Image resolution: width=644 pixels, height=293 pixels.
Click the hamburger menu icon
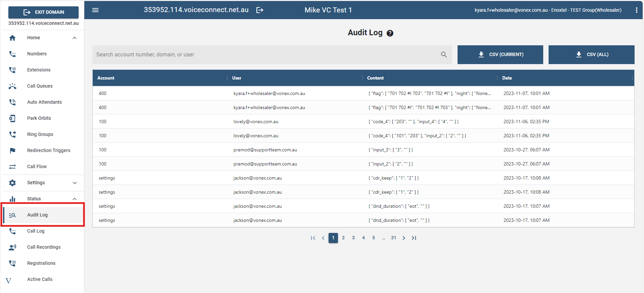[x=95, y=10]
